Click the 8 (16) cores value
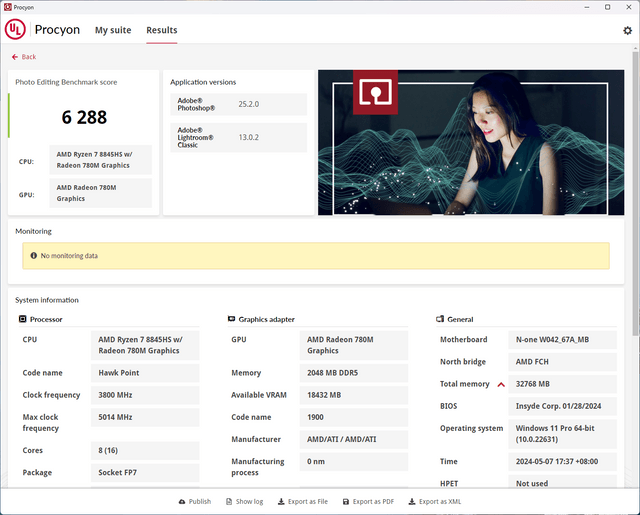 tap(145, 451)
